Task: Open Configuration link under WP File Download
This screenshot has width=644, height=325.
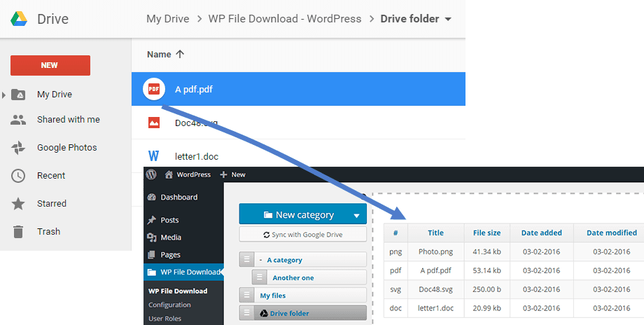Action: click(x=169, y=305)
